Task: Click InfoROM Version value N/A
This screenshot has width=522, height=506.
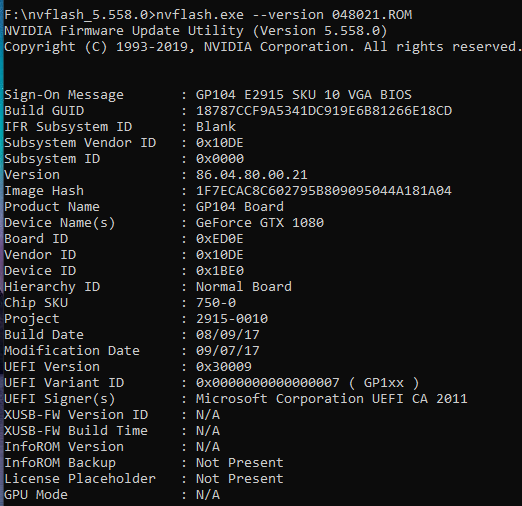Action: [x=208, y=447]
